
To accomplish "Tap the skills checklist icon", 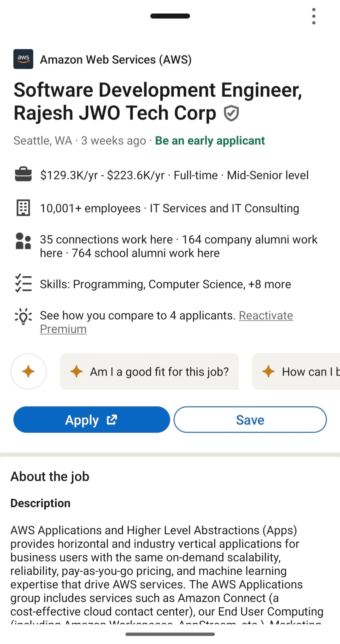I will [23, 283].
